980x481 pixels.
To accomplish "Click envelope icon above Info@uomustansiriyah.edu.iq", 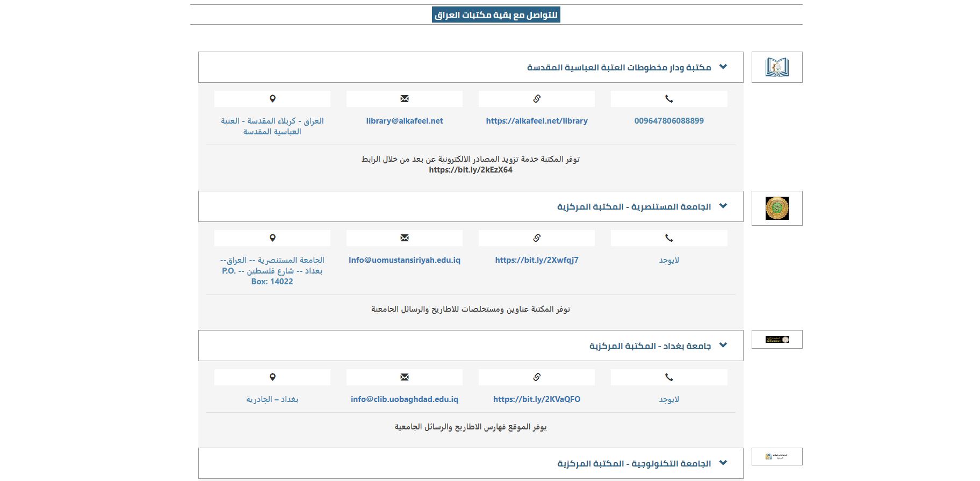I will 405,238.
